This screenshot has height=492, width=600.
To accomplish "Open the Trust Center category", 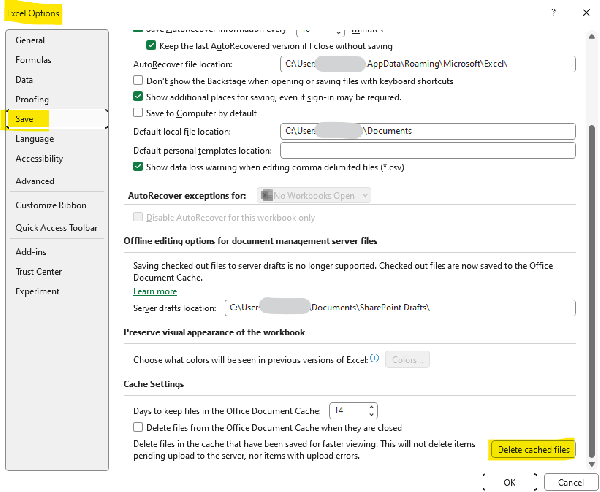I will [38, 271].
